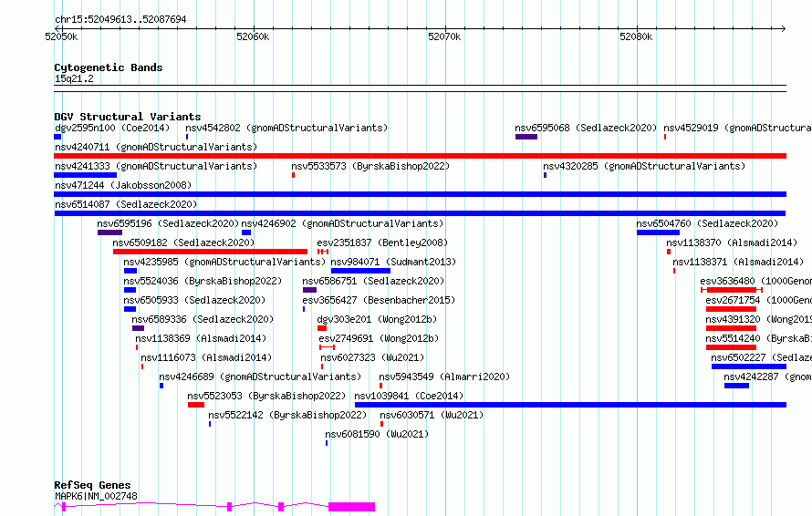
Task: Open nsv6027323 (Wu2021) label
Action: coord(372,357)
